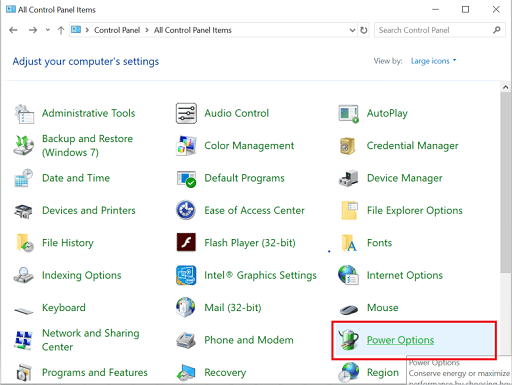Open the Mail (32-bit) icon
The image size is (512, 385).
tap(186, 307)
